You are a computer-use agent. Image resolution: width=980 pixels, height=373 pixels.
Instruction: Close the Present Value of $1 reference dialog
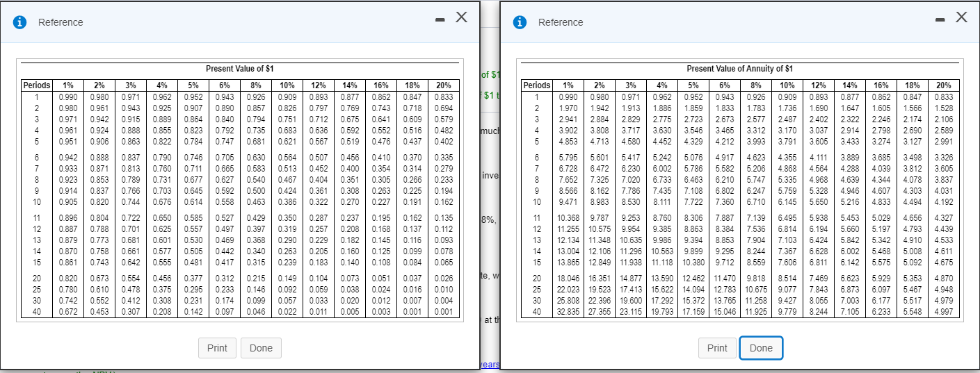tap(461, 18)
